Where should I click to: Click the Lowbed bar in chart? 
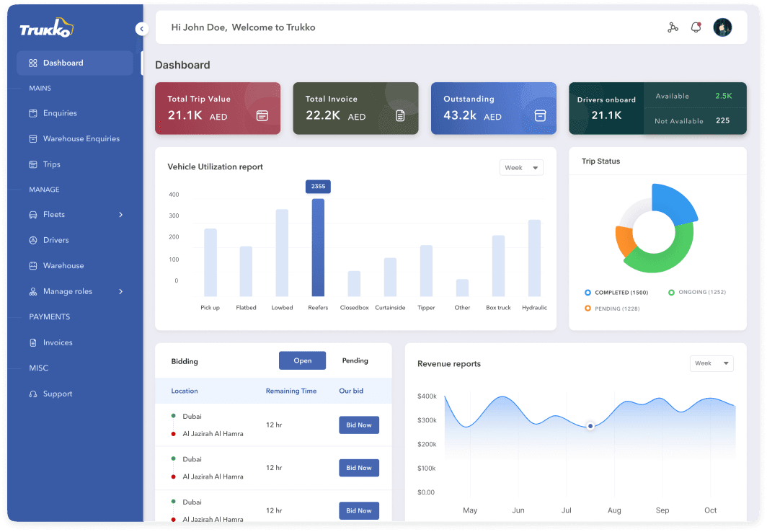tap(282, 253)
